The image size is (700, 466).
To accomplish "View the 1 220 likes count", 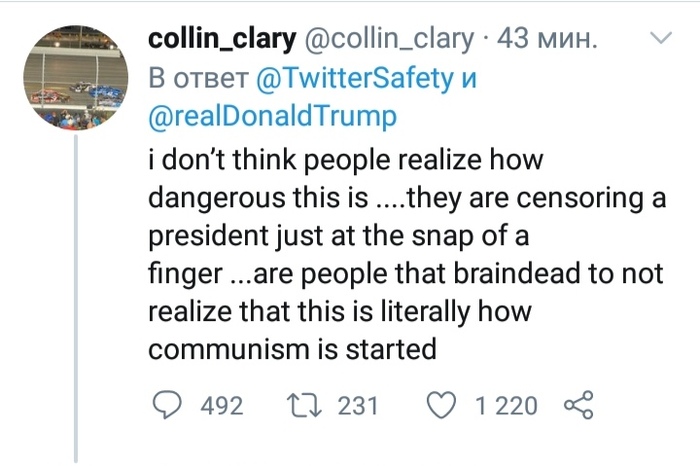I will click(506, 406).
